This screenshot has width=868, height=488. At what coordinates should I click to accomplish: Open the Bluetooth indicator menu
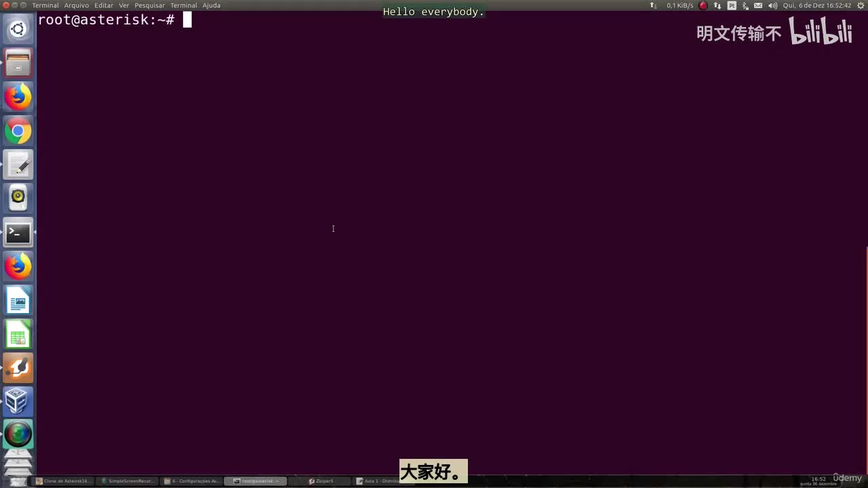(x=745, y=5)
